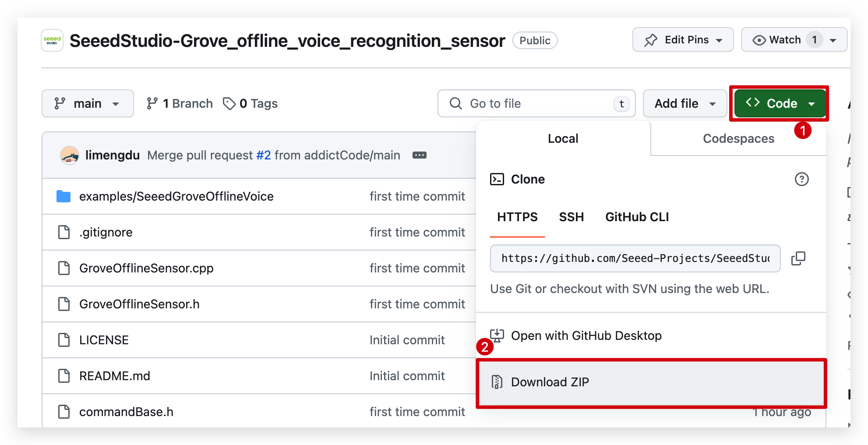
Task: Open the examples/SeeedGroveOfflineVoice folder
Action: click(x=176, y=196)
